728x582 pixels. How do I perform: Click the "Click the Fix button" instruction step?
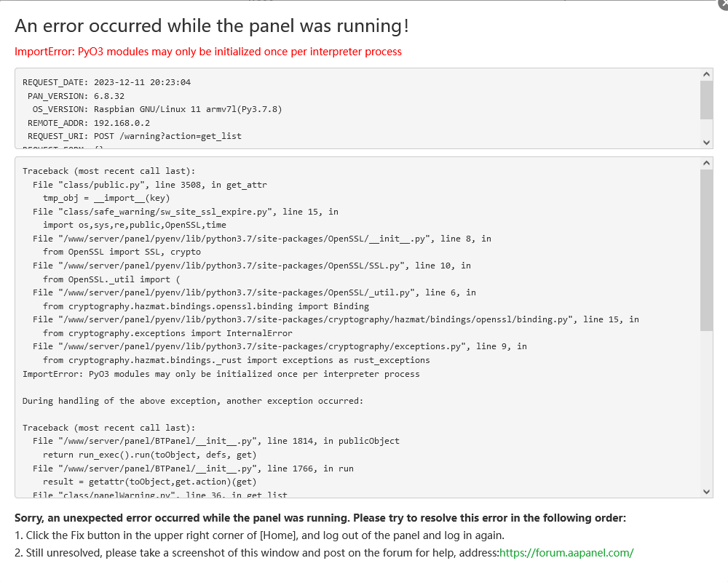pyautogui.click(x=259, y=535)
